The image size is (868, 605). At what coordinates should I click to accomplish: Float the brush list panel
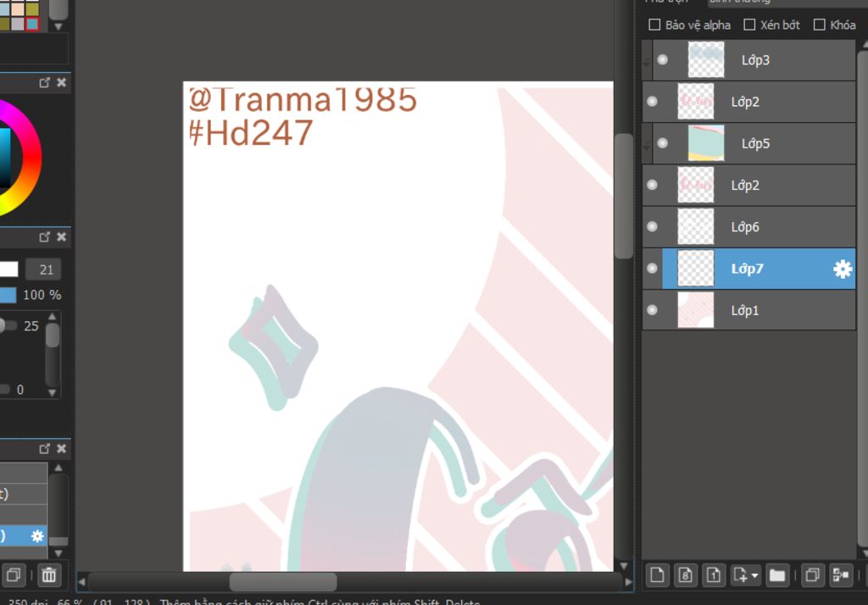click(x=44, y=448)
